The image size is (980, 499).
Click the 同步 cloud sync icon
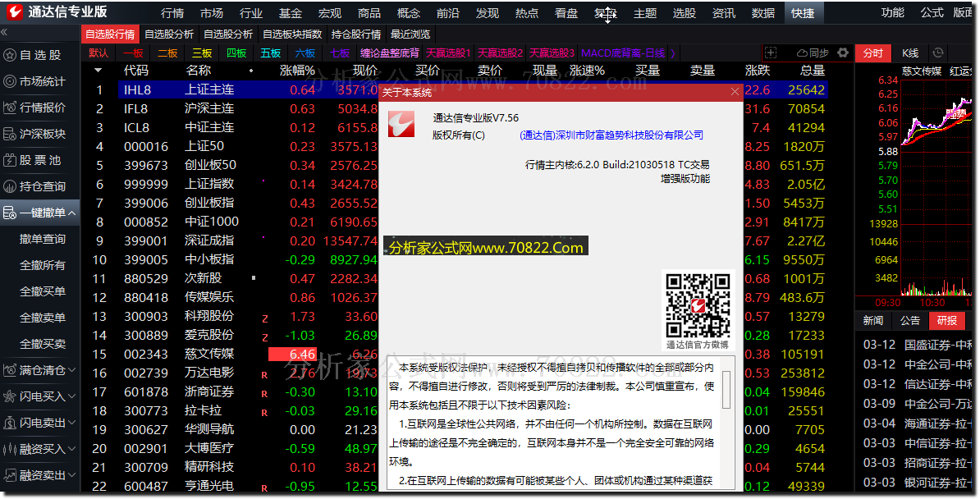[813, 53]
